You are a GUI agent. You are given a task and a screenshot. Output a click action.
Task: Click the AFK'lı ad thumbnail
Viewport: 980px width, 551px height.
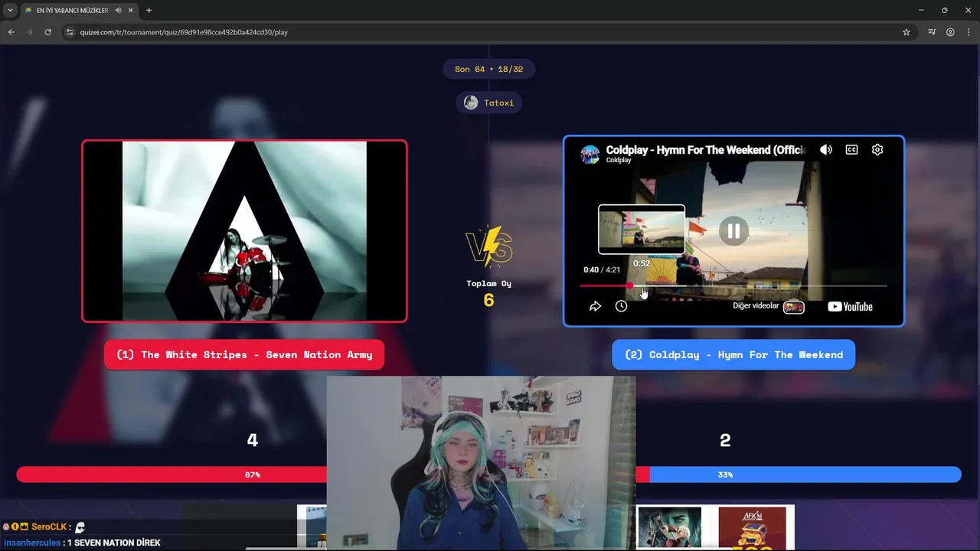click(752, 527)
